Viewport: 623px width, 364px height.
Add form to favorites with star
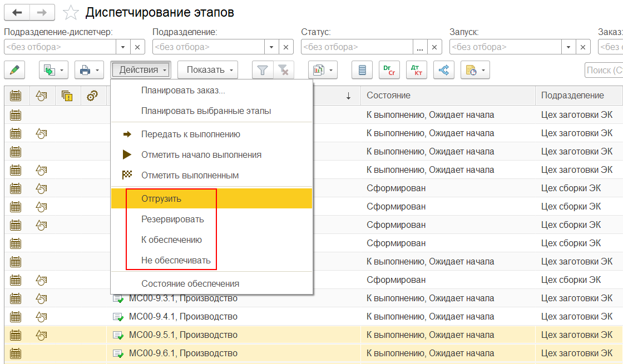coord(71,13)
